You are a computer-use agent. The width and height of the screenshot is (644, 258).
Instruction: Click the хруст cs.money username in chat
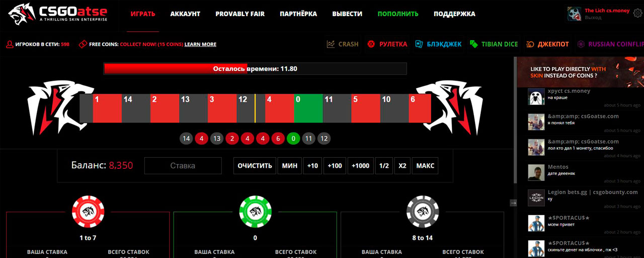coord(569,91)
